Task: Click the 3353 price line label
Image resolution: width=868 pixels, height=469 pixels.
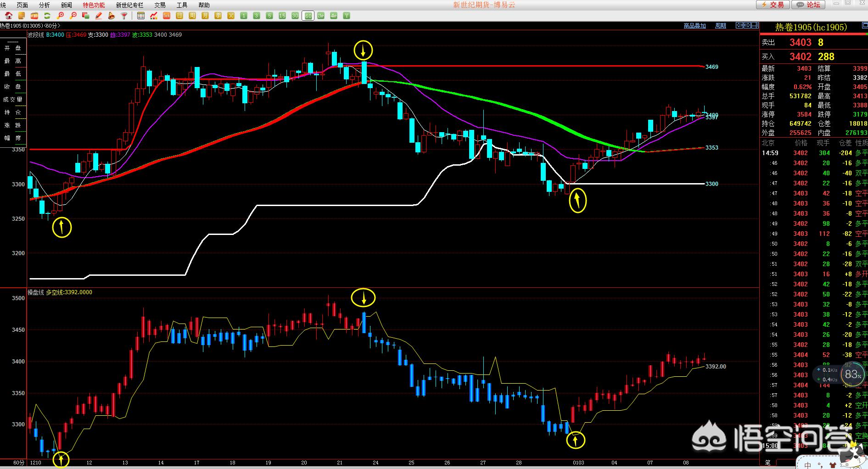Action: point(712,148)
